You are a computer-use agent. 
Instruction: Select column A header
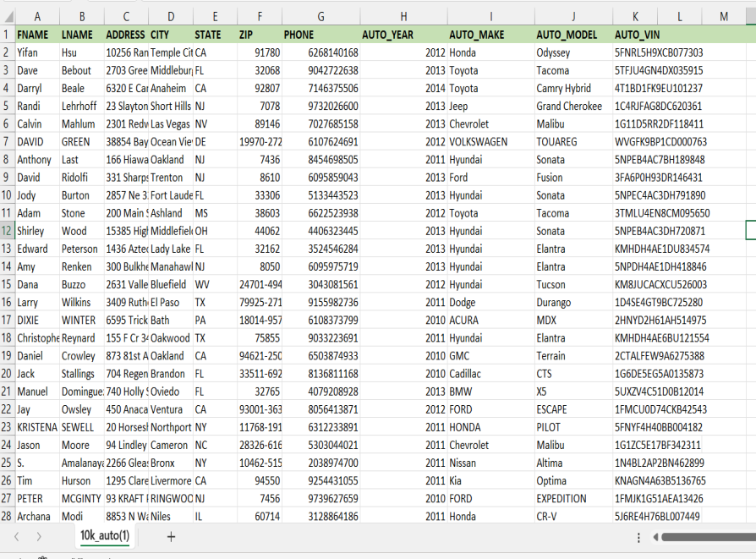tap(37, 17)
